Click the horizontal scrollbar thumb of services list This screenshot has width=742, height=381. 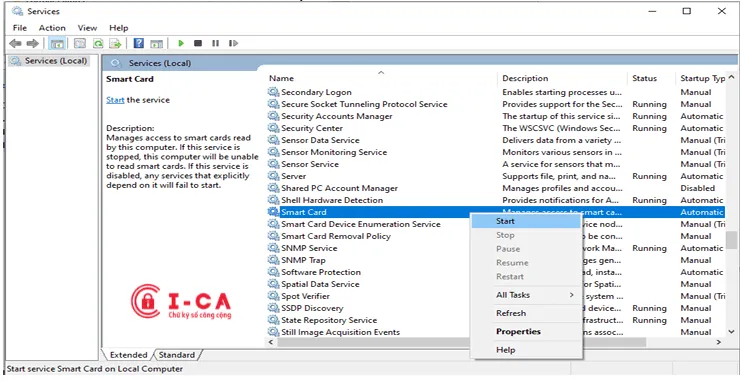point(461,342)
